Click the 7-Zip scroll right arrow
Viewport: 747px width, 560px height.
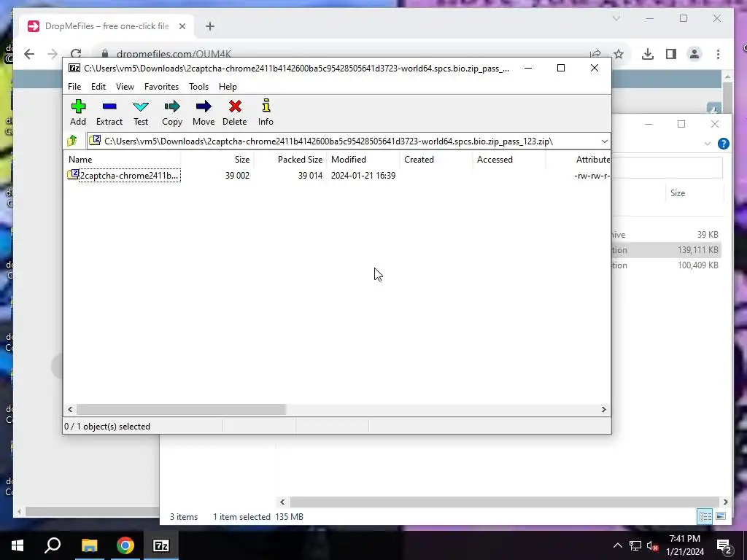603,410
